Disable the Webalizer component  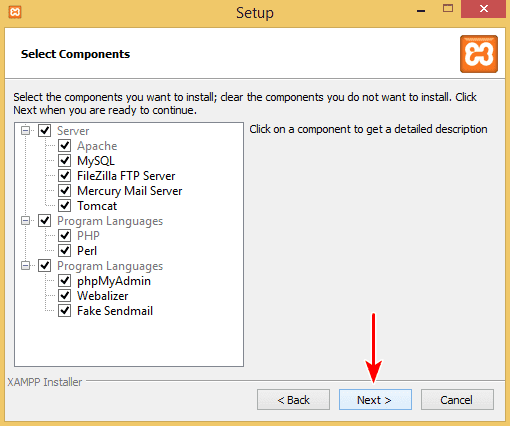pyautogui.click(x=65, y=296)
